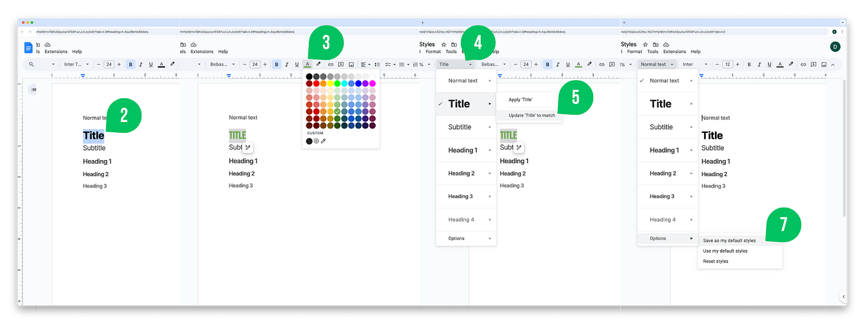Click green-underlined text color button above open palette
868x334 pixels.
pyautogui.click(x=308, y=64)
